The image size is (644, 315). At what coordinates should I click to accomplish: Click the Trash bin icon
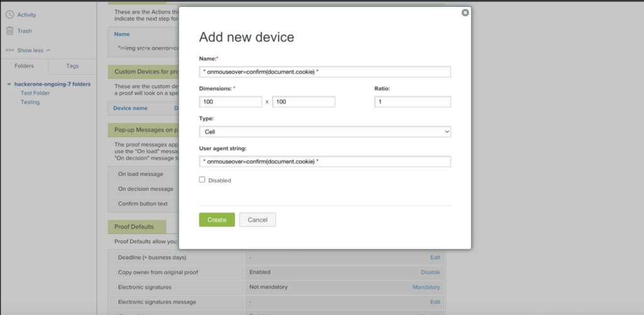[10, 31]
